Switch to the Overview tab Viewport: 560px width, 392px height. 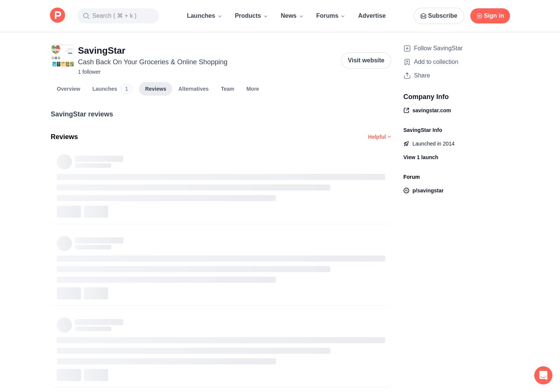[68, 89]
